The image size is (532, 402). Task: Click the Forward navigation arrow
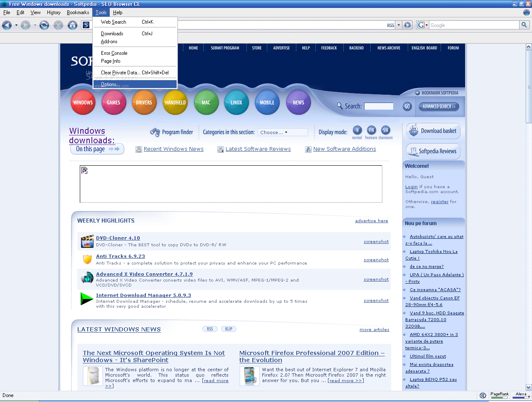(25, 25)
